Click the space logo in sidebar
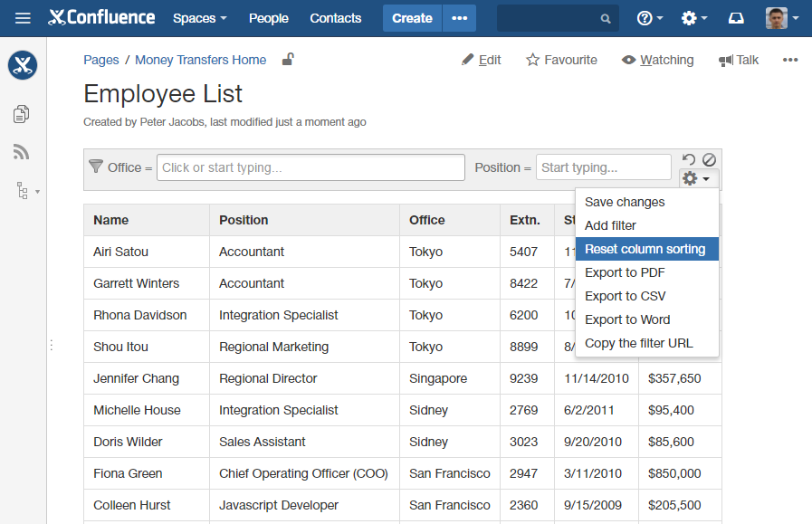The height and width of the screenshot is (524, 812). click(x=23, y=65)
